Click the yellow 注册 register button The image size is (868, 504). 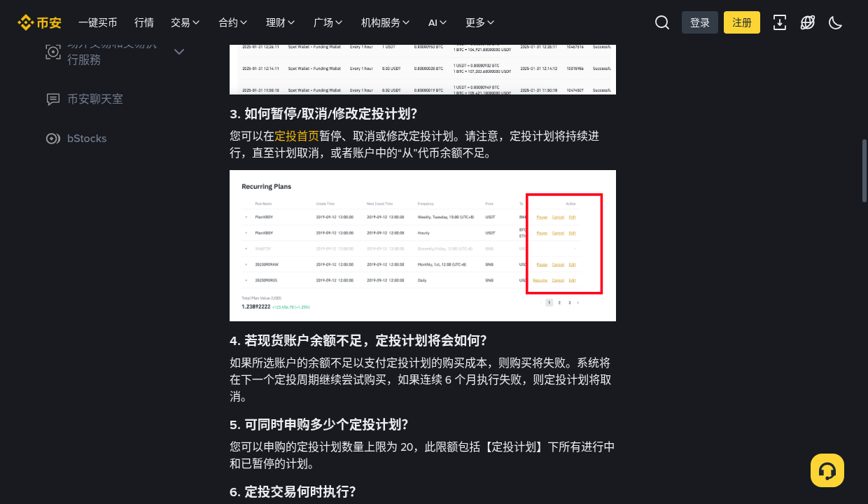coord(742,22)
